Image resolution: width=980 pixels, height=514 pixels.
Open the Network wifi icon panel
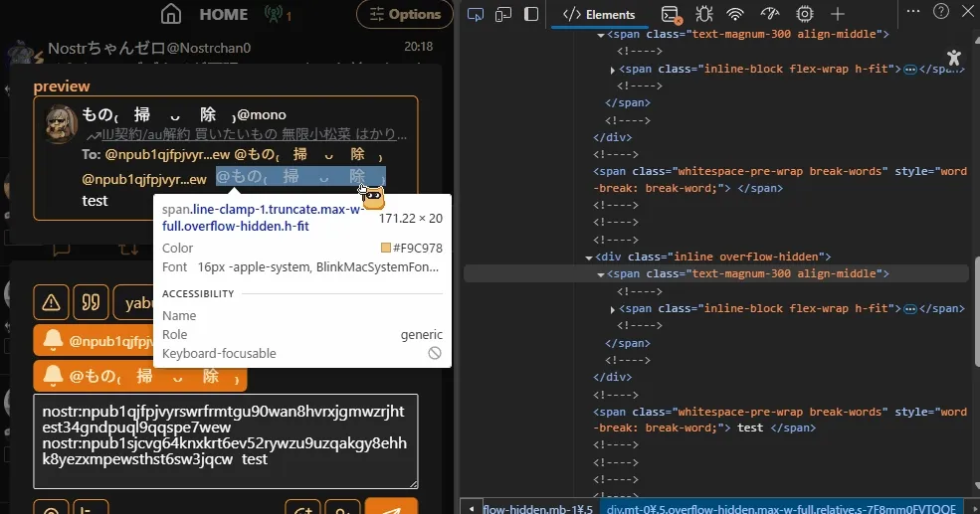pyautogui.click(x=735, y=14)
